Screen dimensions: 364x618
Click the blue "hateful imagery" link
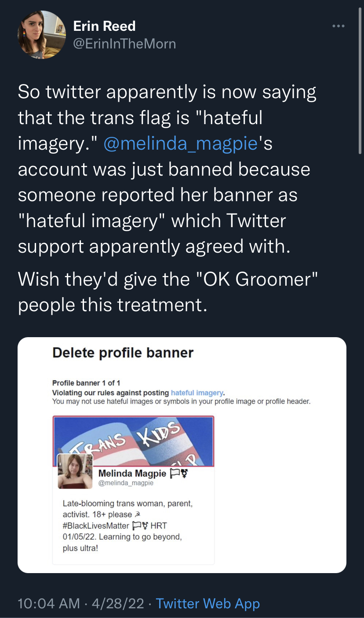(197, 393)
